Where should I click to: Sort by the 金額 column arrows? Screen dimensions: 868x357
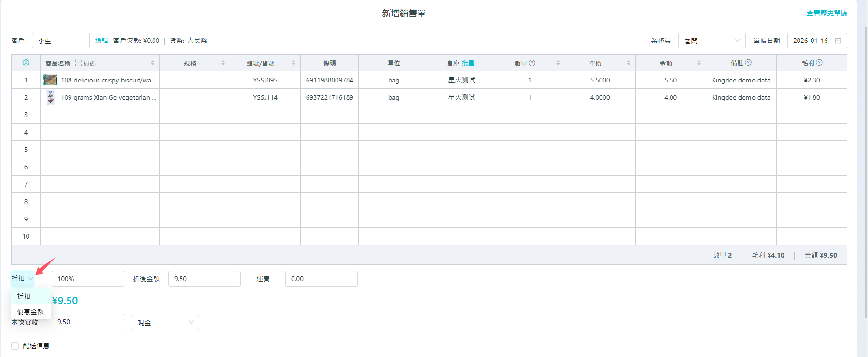[699, 63]
